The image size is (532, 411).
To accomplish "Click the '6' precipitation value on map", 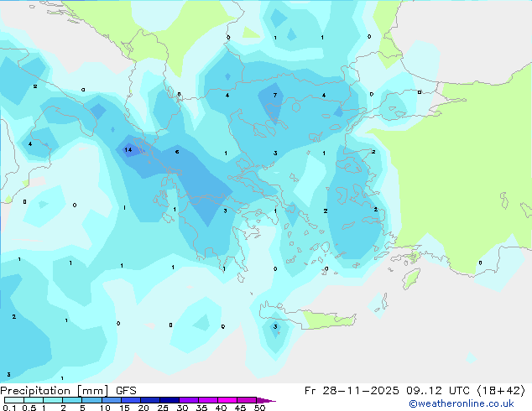I will coord(177,152).
